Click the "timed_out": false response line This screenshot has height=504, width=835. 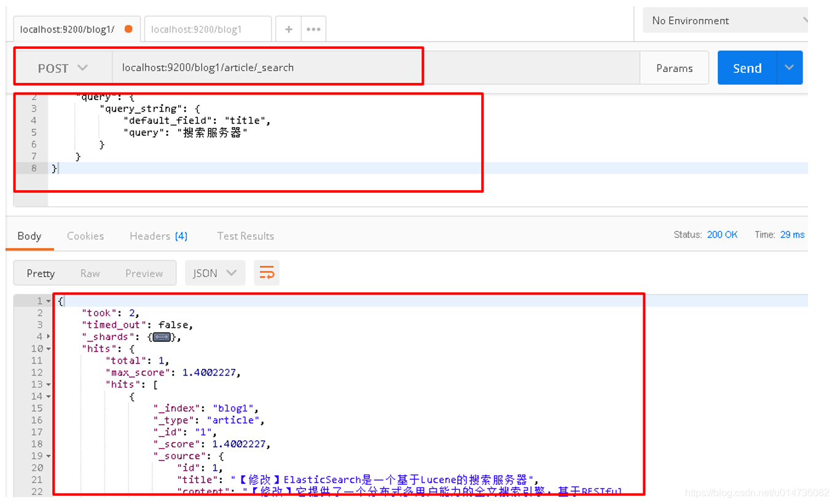point(138,325)
